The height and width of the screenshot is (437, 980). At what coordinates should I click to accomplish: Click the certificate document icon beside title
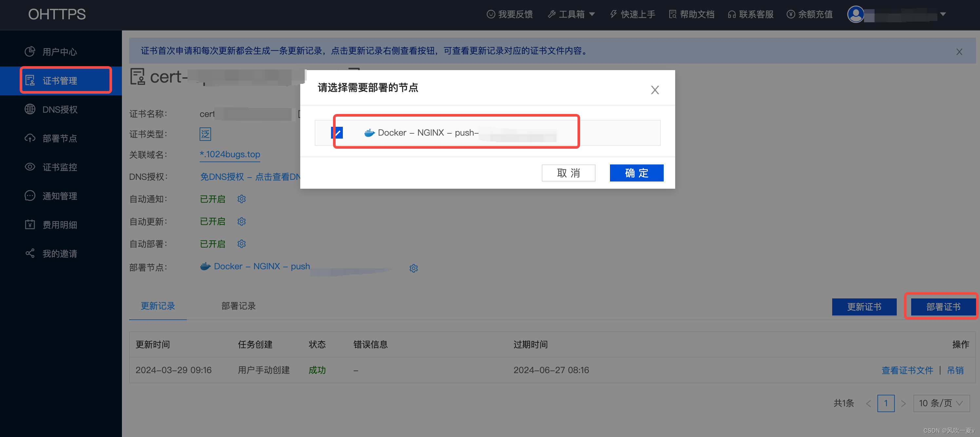pos(137,76)
